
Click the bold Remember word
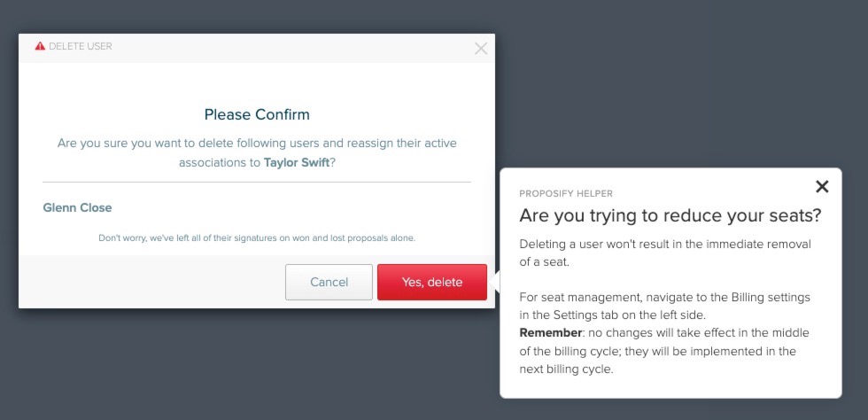(551, 333)
